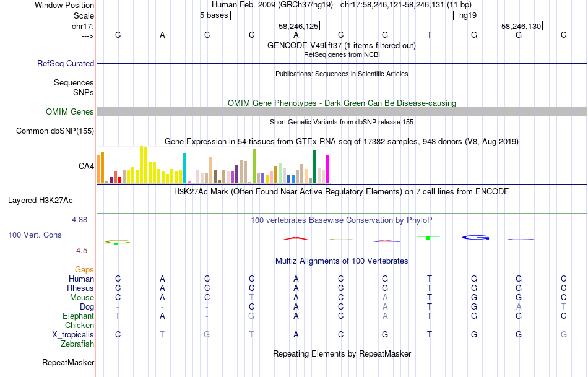This screenshot has width=588, height=377.
Task: Click the faded A in the Mouse row
Action: tap(385, 298)
